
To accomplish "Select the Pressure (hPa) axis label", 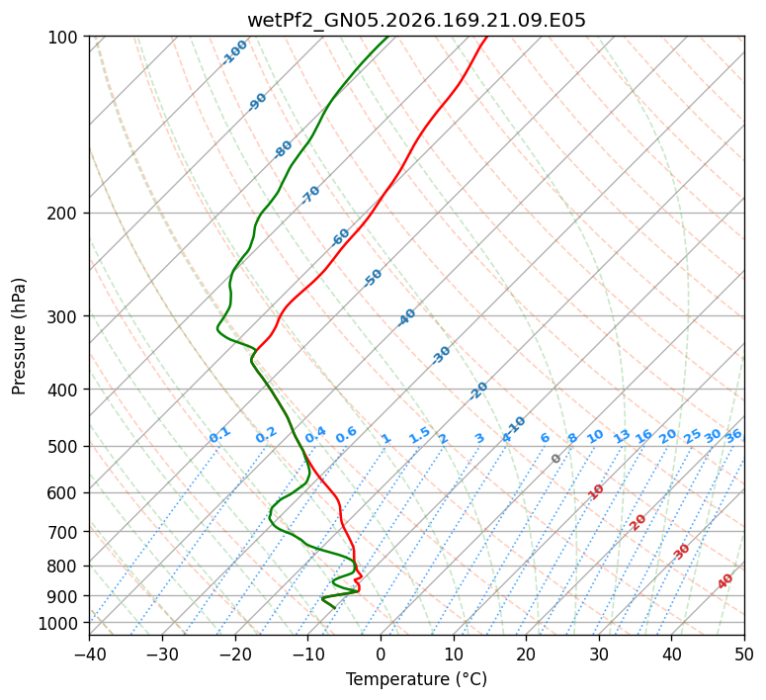I will (19, 336).
